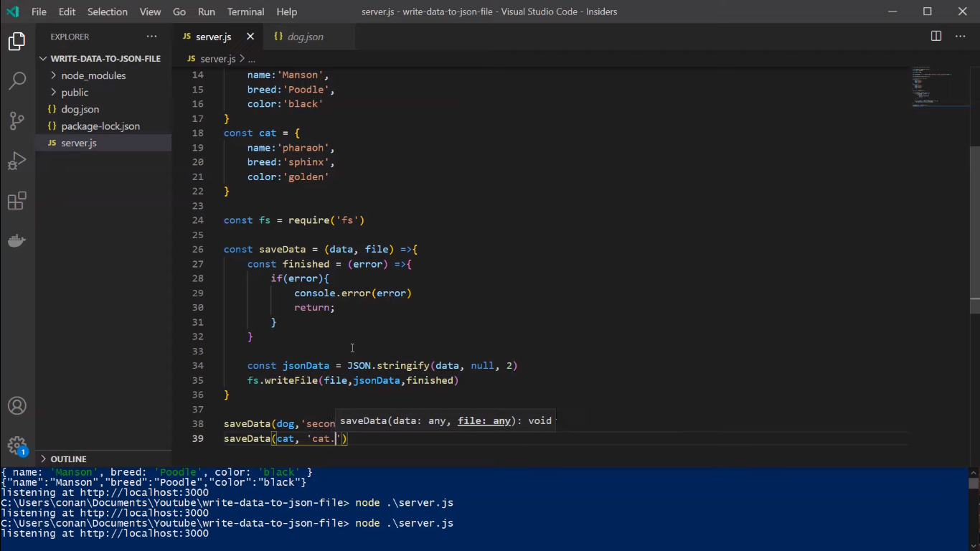Open Run and Debug icon
980x551 pixels.
[x=17, y=161]
